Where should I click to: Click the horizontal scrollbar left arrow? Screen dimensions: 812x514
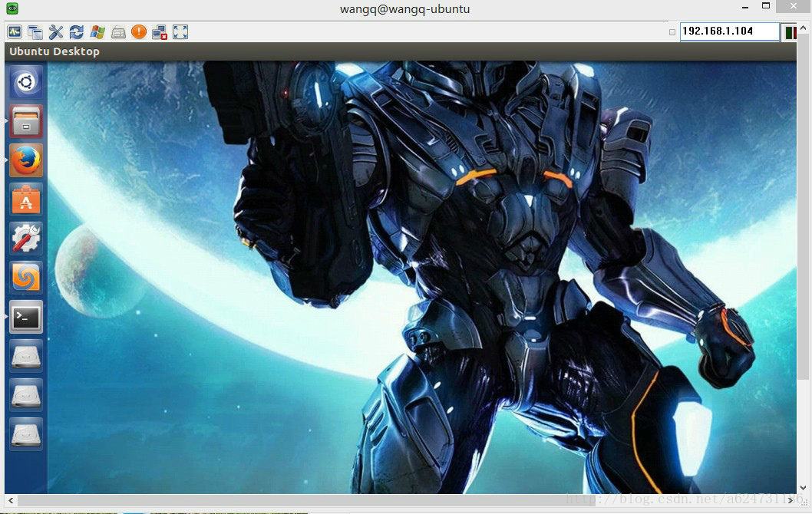(x=10, y=500)
